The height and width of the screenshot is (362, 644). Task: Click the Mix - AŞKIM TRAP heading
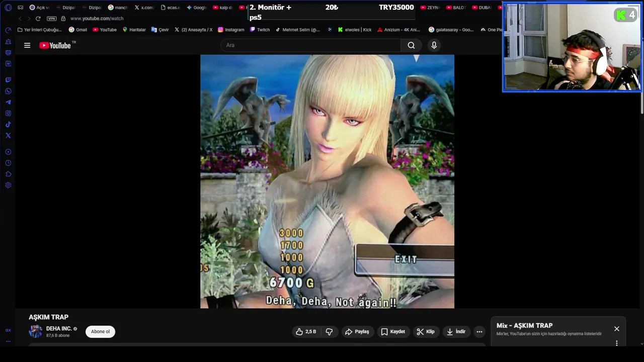click(x=524, y=325)
